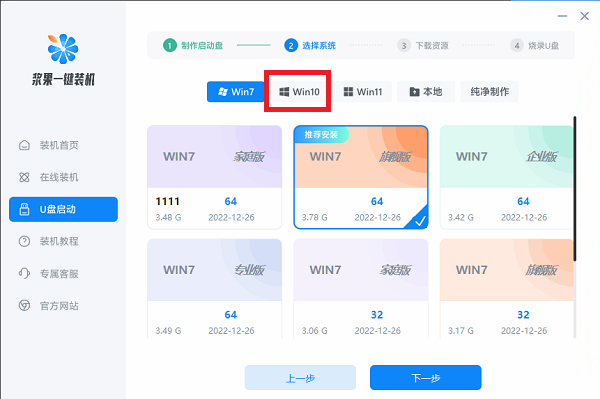Go to 在线装机 sidebar entry
Viewport: 600px width, 399px height.
[x=63, y=177]
